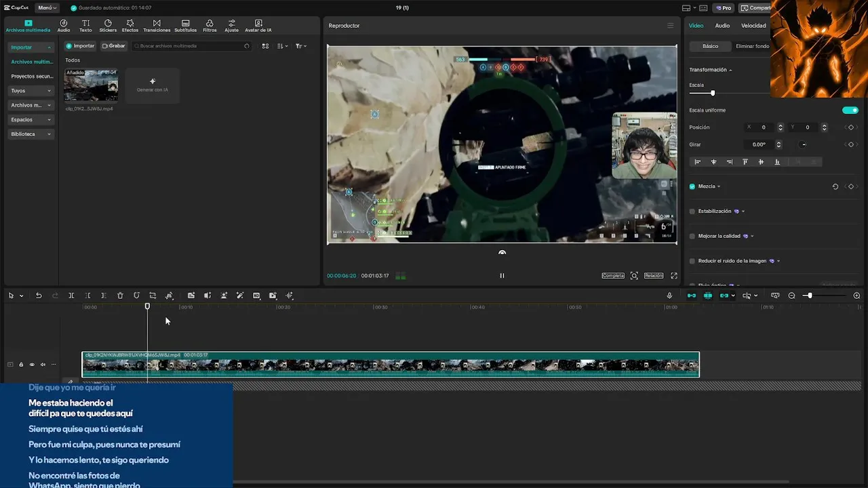Click the split clip tool

point(71,296)
